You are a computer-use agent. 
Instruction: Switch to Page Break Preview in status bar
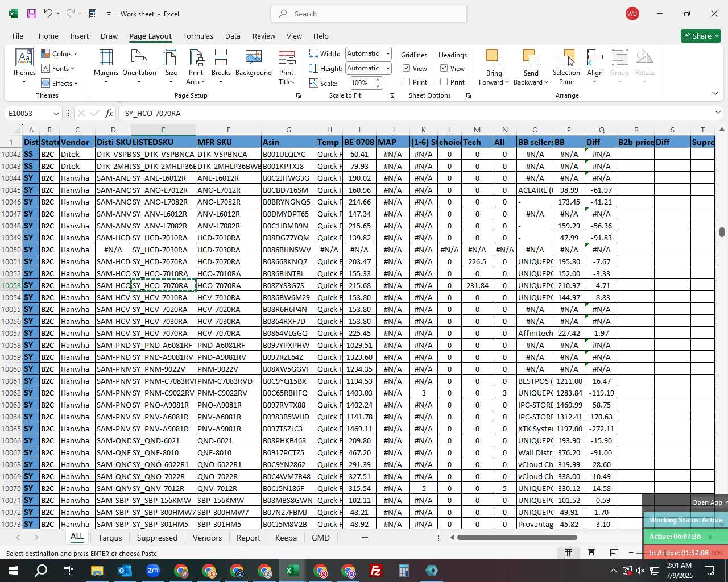click(x=614, y=553)
